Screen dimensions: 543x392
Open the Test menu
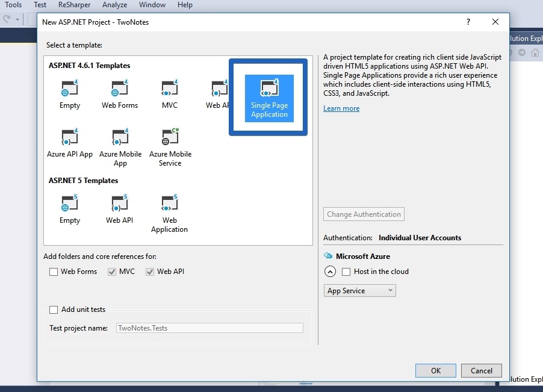click(x=40, y=5)
